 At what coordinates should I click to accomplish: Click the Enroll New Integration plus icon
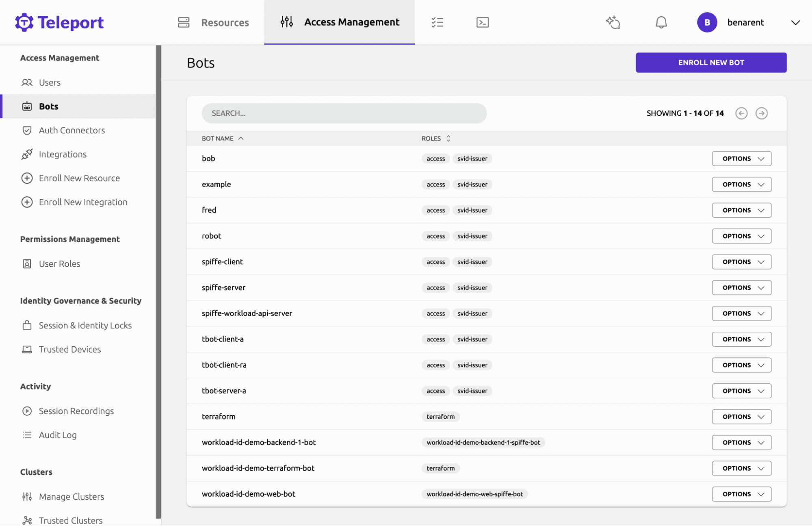(x=27, y=202)
